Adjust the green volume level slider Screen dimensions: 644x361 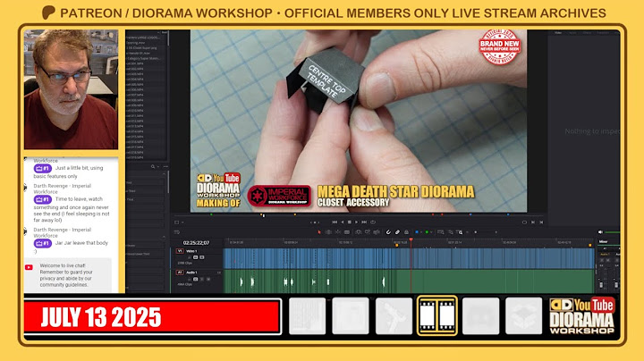point(613,232)
